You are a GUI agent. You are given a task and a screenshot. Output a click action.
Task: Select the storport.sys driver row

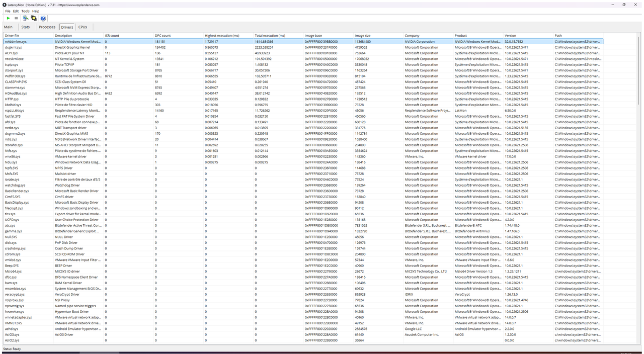(x=303, y=70)
